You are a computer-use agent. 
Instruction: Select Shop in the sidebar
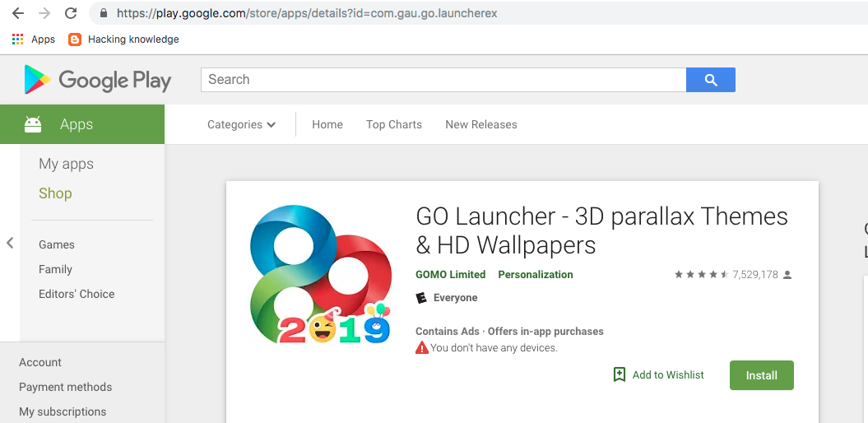[55, 193]
